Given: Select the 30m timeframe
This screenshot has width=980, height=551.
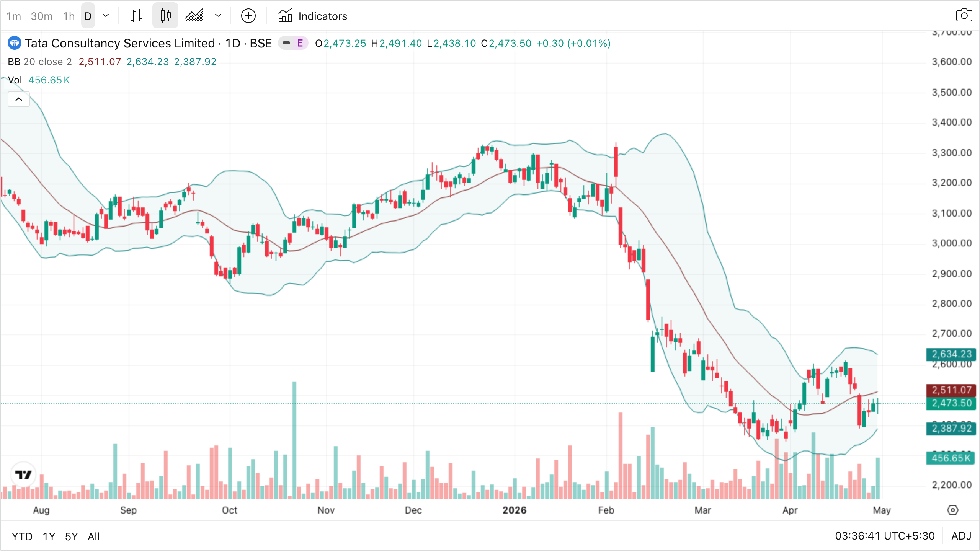Looking at the screenshot, I should tap(42, 16).
